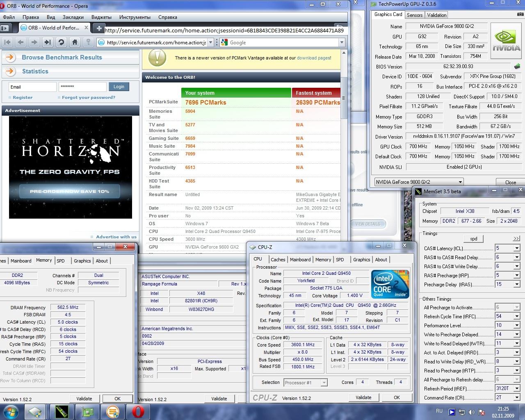Open the Mainboard tab in memory CPU-Z window

[21, 261]
